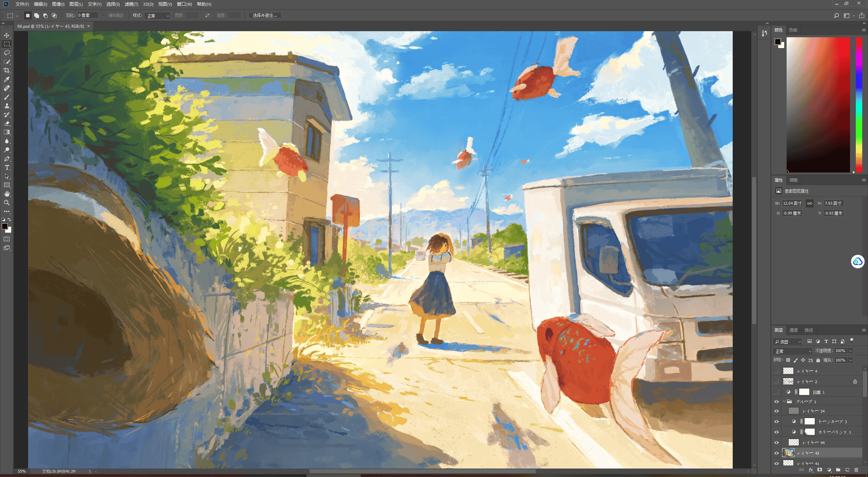Select the Lasso tool
Screen dimensions: 868x477
pyautogui.click(x=7, y=53)
